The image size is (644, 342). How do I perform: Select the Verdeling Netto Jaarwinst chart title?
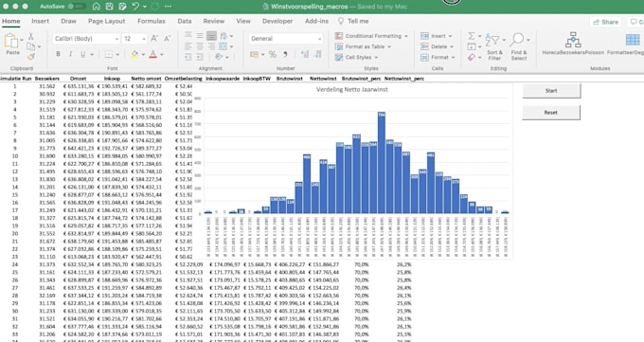(x=352, y=89)
